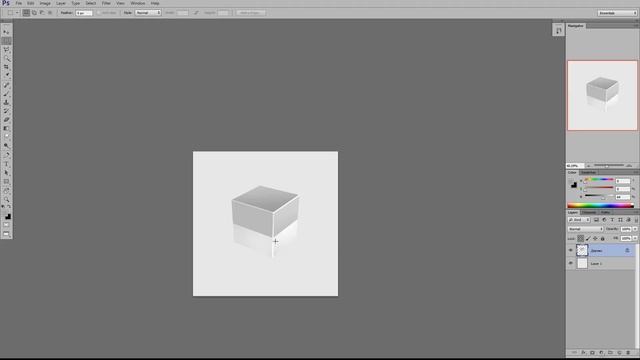Click Add layer mask icon

tap(592, 352)
